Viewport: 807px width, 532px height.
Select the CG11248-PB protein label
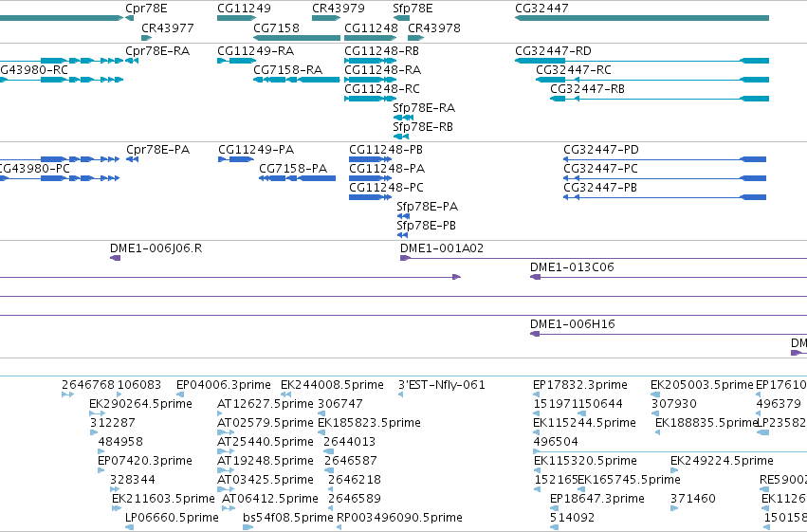(386, 150)
